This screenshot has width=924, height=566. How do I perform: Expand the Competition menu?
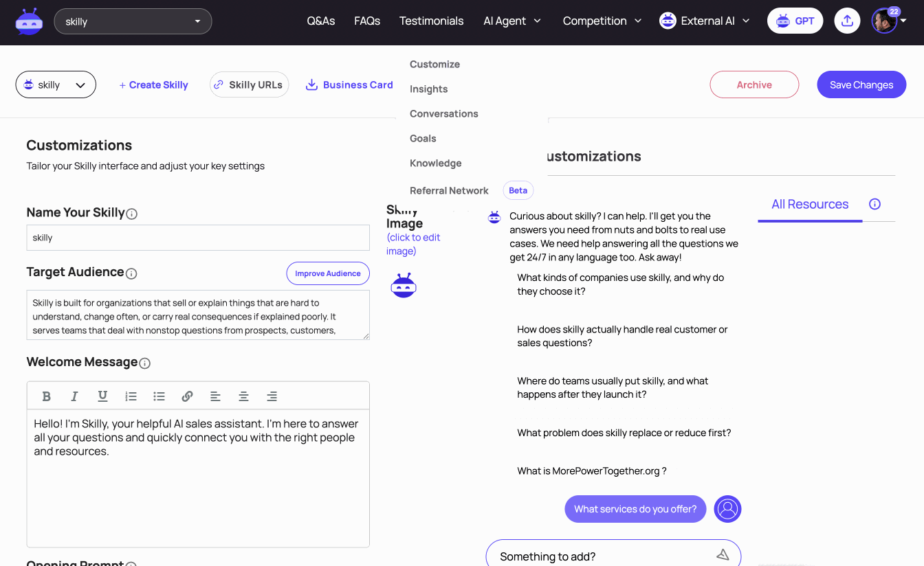click(602, 21)
